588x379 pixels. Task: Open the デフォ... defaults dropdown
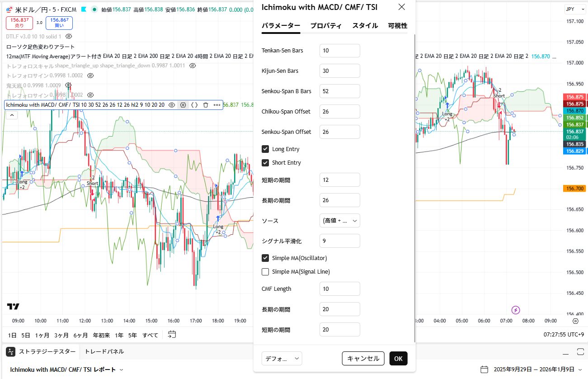[x=282, y=359]
